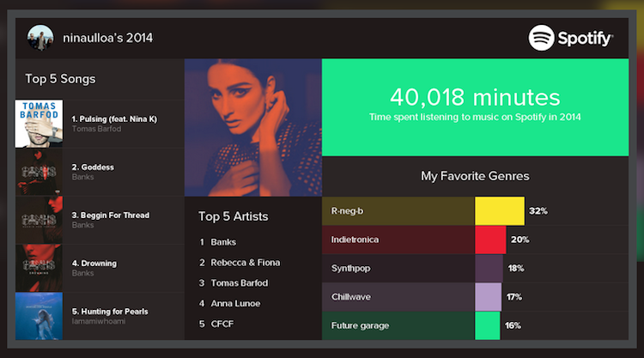
Task: Play song "1. Pulsing (feat. Nina K)"
Action: (114, 119)
